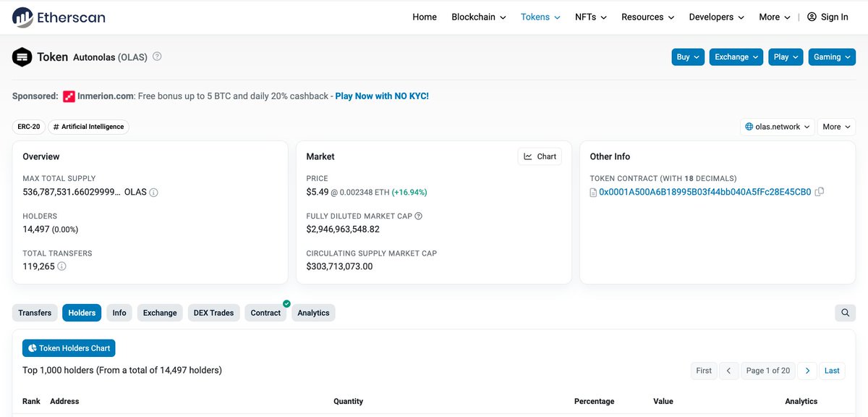Click the file icon before contract address

[x=594, y=192]
